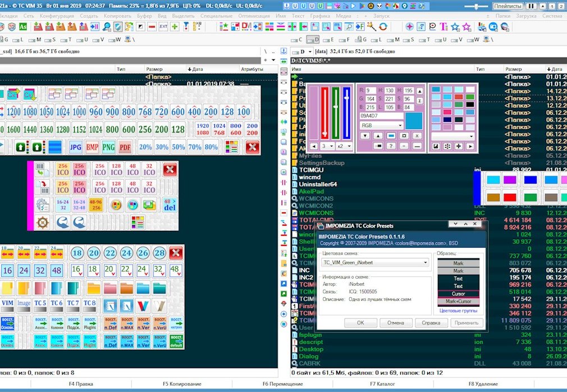Screen dimensions: 567x392
Task: Click the shield icon in the toolbar
Action: [118, 27]
